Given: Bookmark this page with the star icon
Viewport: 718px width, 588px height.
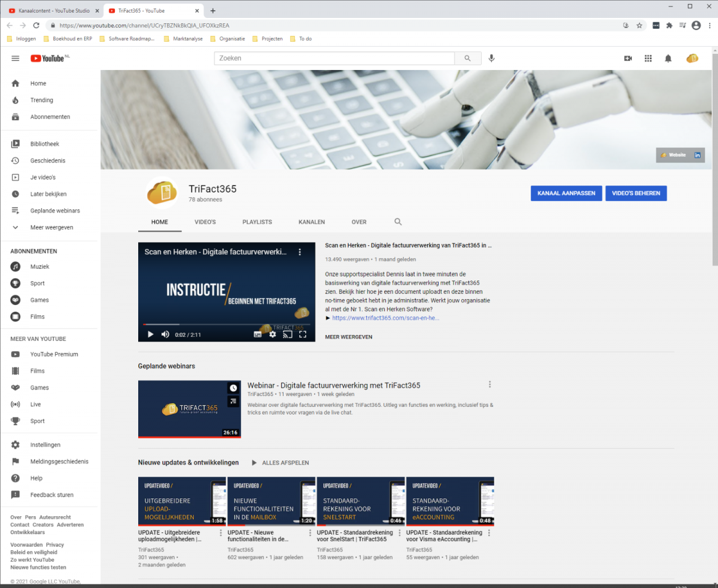Looking at the screenshot, I should pyautogui.click(x=639, y=26).
